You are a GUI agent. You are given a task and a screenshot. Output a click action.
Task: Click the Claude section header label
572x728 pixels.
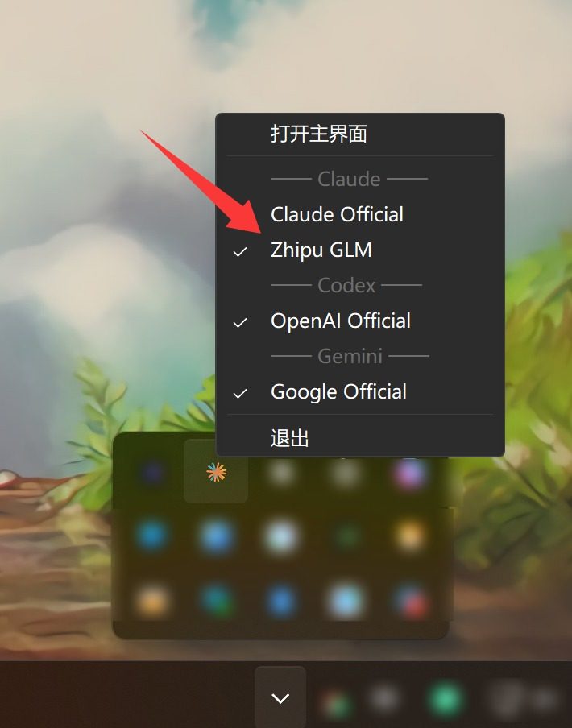click(x=349, y=180)
